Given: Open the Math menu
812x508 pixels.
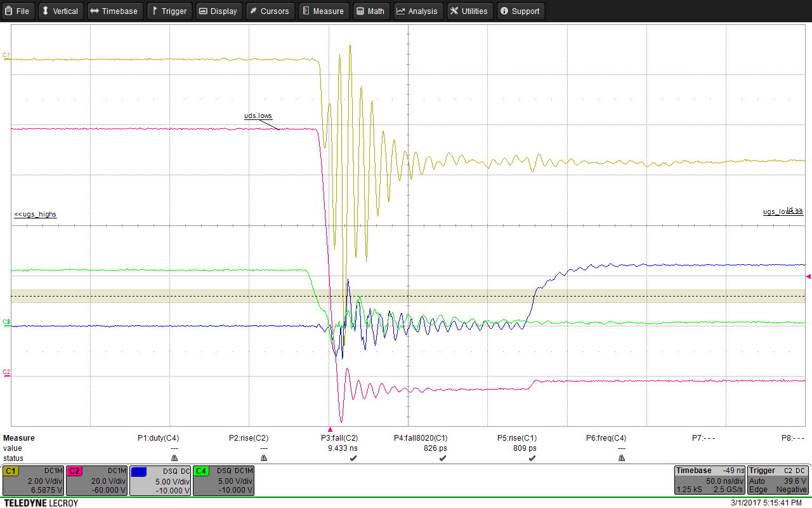Looking at the screenshot, I should 370,11.
